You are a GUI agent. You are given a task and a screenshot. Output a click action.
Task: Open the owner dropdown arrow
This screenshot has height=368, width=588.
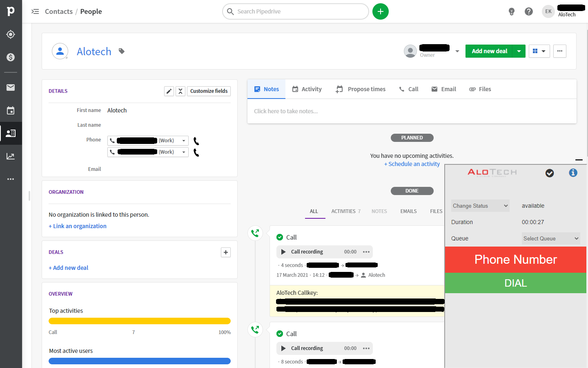click(x=457, y=52)
